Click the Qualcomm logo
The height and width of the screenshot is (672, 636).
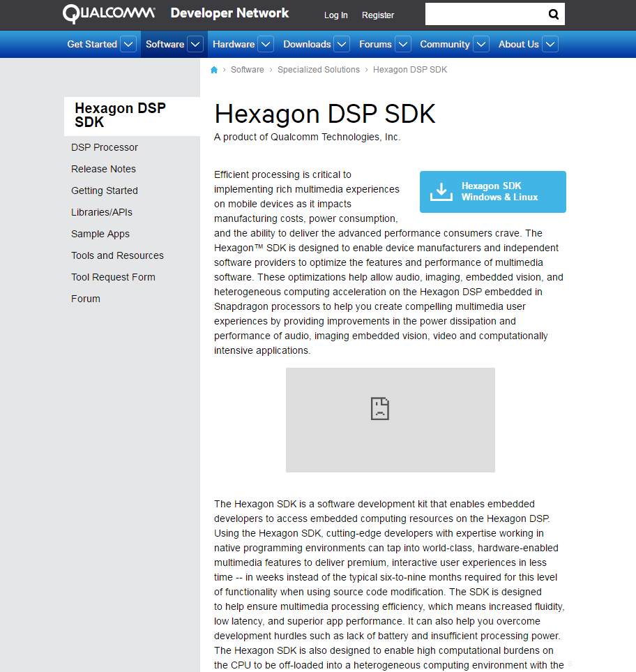108,13
